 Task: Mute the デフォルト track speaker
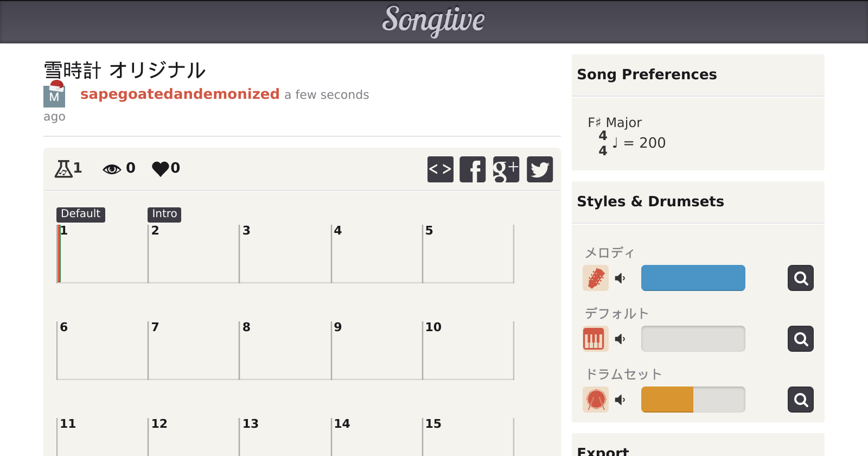[x=620, y=339]
